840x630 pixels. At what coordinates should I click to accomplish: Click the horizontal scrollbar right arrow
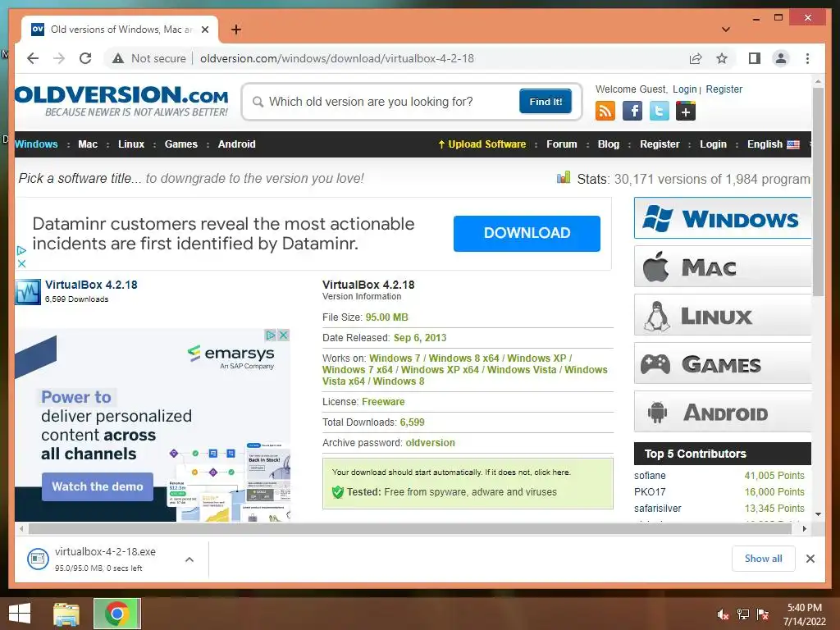[804, 529]
